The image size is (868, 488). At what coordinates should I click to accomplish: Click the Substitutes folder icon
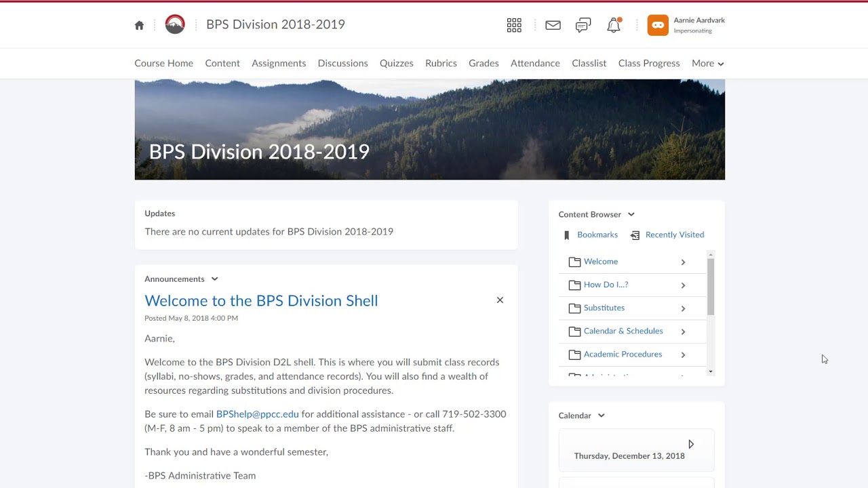coord(574,308)
